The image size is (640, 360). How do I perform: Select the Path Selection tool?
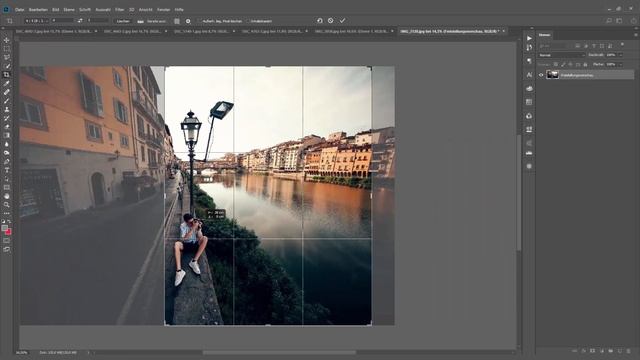point(7,179)
